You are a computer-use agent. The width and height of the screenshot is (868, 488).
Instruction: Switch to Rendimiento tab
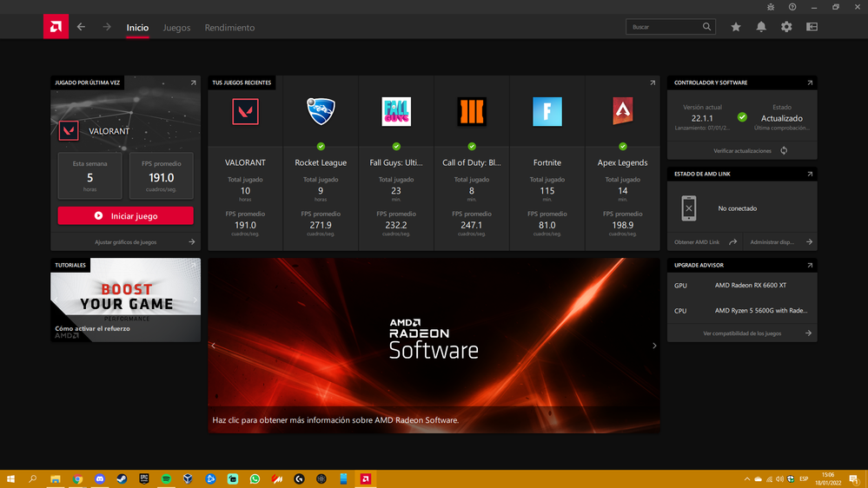pos(229,28)
